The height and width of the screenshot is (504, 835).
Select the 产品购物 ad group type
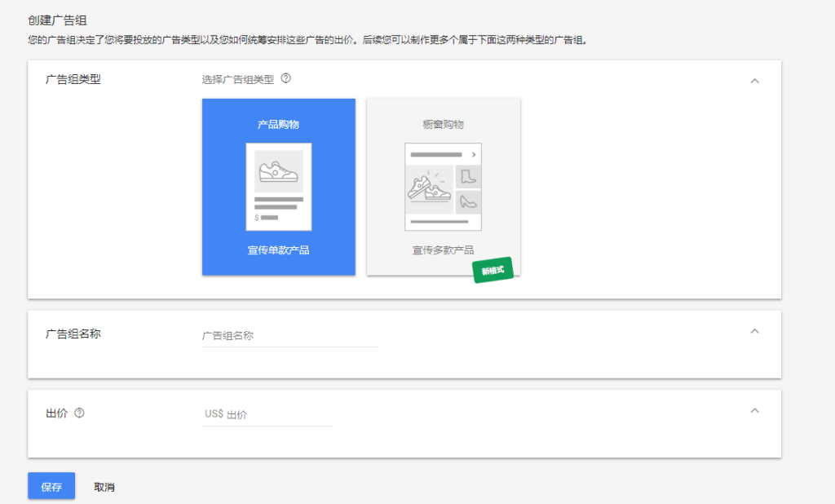[278, 188]
